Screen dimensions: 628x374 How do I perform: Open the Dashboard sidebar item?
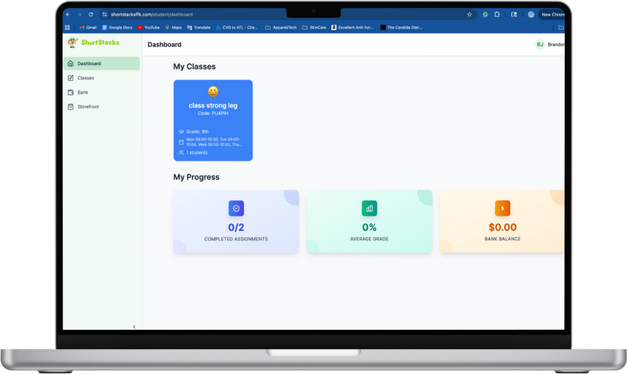click(102, 64)
